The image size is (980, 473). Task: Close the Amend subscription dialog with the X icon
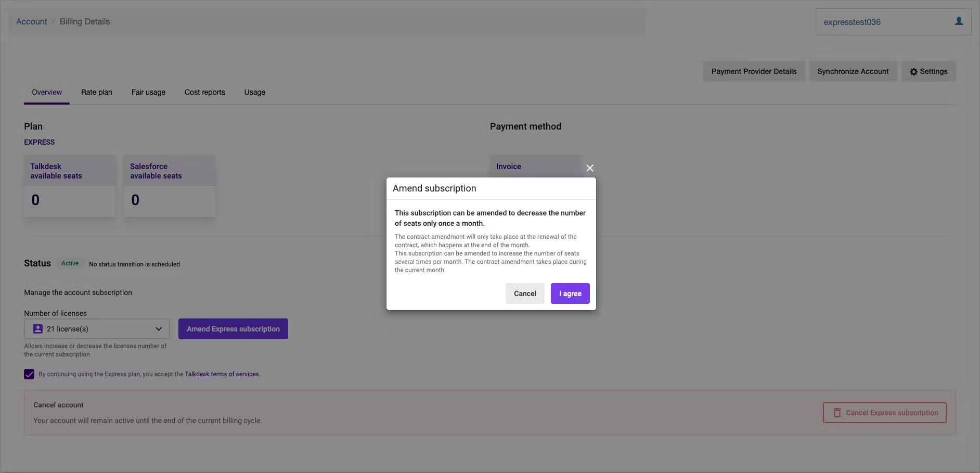[589, 168]
